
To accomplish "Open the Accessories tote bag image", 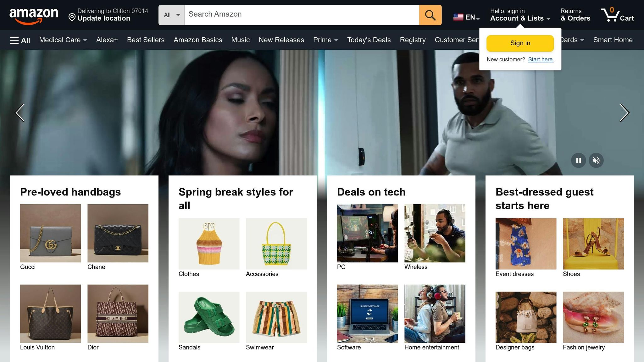I will [276, 244].
